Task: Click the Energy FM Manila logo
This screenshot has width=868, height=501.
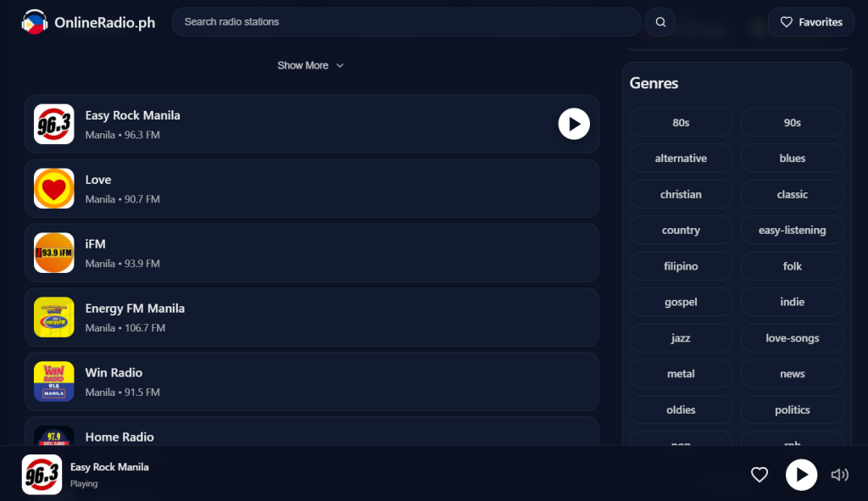Action: (54, 317)
